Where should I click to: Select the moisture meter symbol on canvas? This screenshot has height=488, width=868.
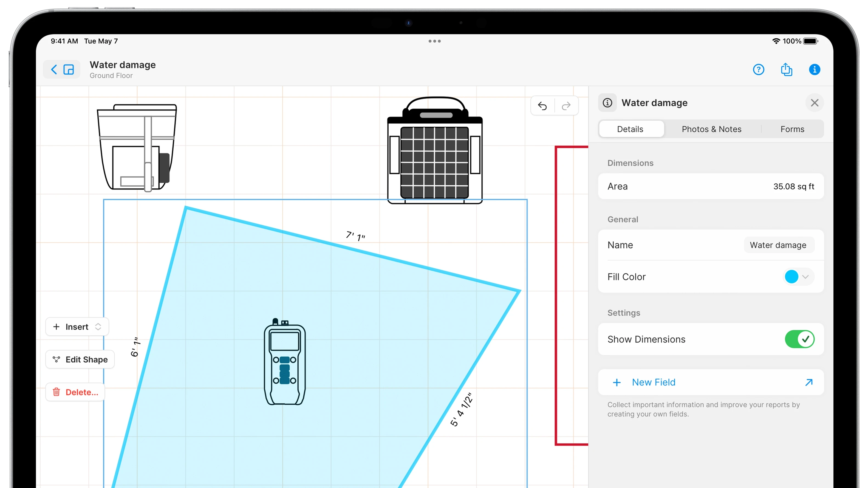(x=284, y=362)
